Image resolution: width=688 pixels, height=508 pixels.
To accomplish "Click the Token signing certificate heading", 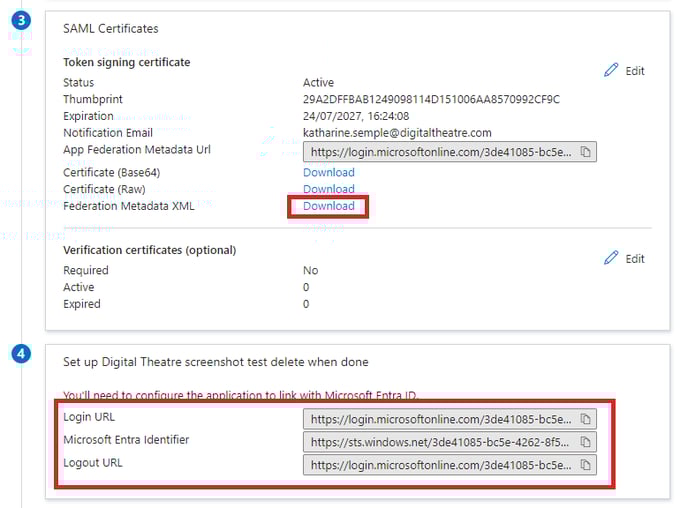I will pyautogui.click(x=127, y=62).
